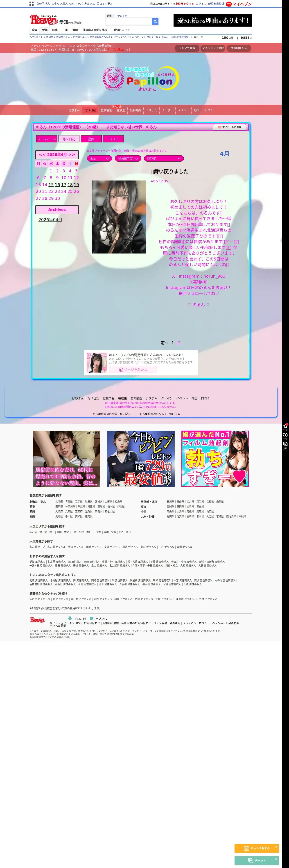Open calendar date 15

[51, 185]
